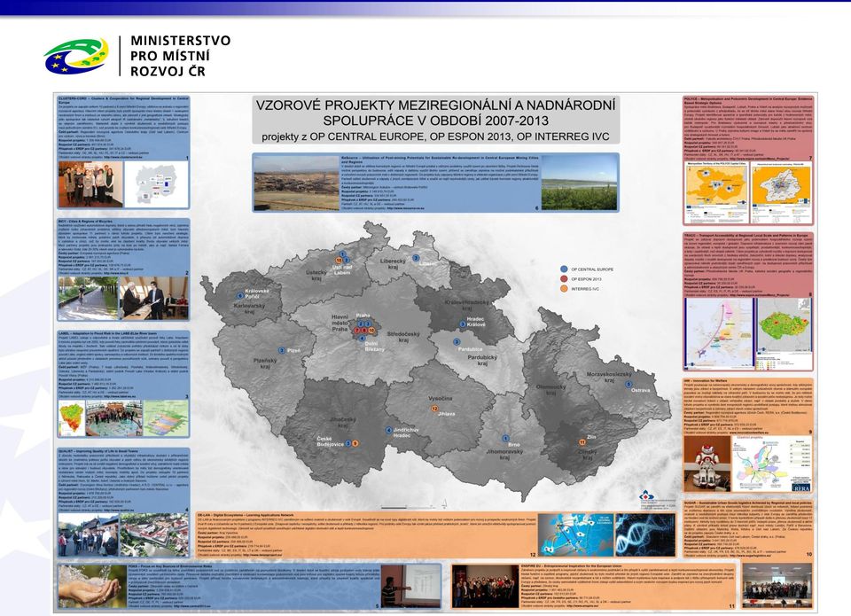Image resolution: width=851 pixels, height=616 pixels.
Task: Click the 'Pardubický kraj' region label
Action: pyautogui.click(x=482, y=361)
